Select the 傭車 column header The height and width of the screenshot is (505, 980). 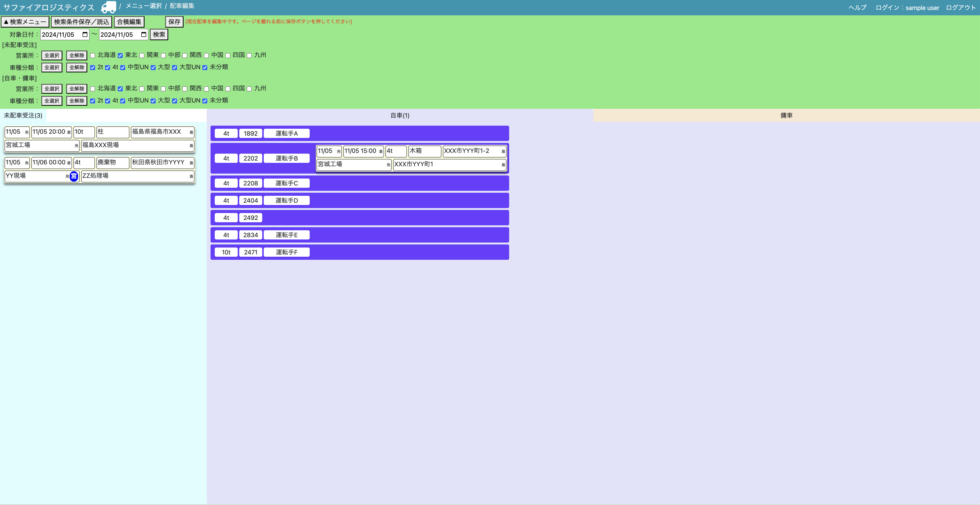[786, 115]
